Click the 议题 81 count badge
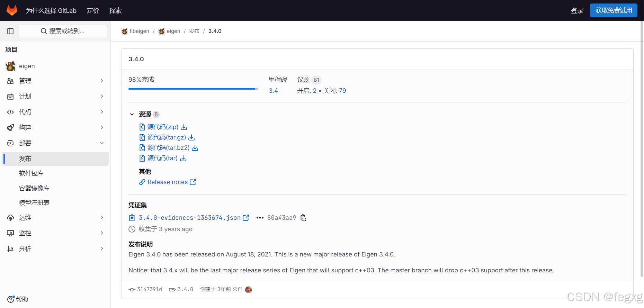The height and width of the screenshot is (308, 644). click(316, 80)
